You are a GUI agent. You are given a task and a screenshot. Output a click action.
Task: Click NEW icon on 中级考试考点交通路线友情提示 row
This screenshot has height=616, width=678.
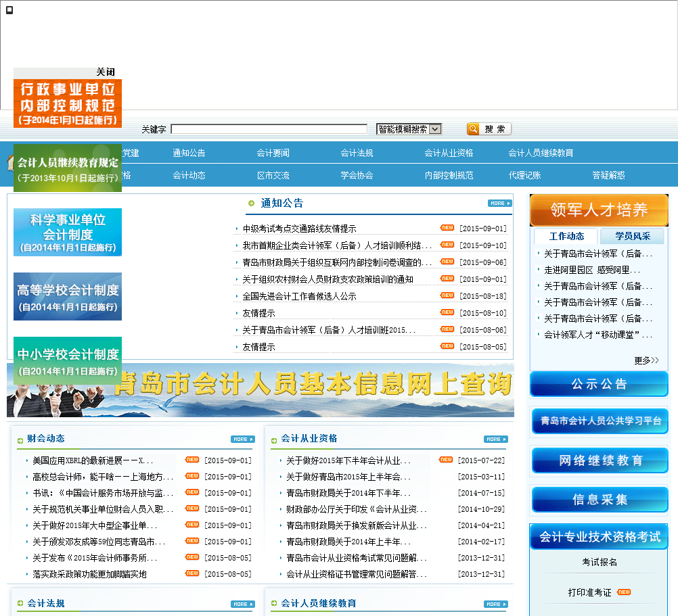[x=447, y=228]
